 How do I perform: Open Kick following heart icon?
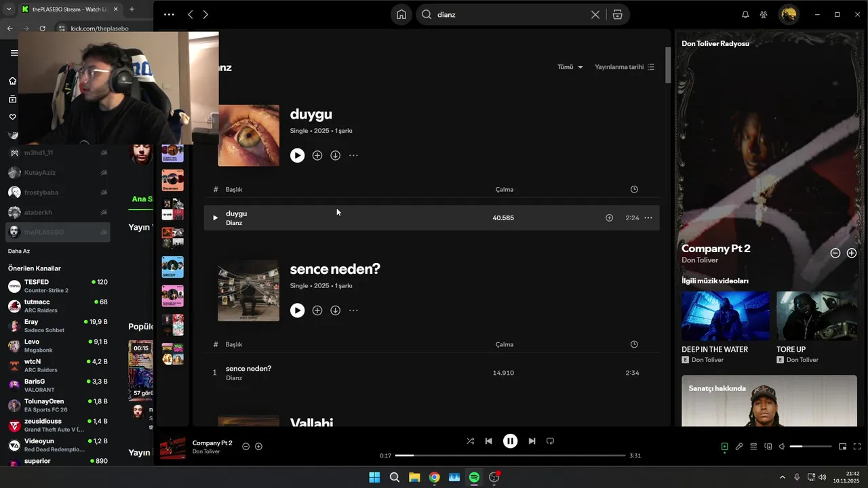(x=12, y=117)
